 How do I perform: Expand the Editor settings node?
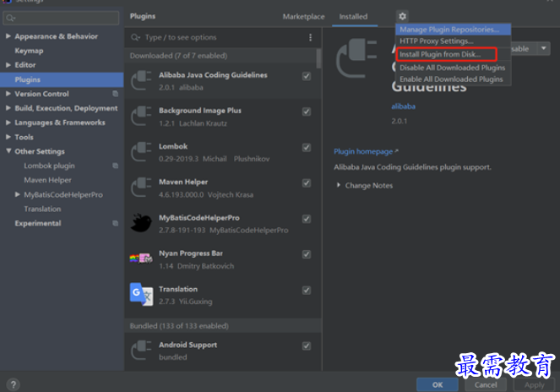tap(8, 65)
